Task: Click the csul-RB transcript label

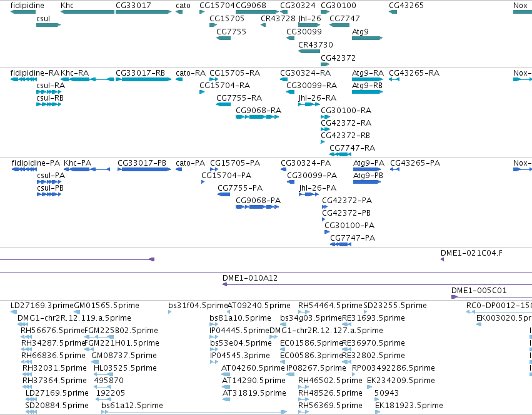Action: [x=50, y=98]
